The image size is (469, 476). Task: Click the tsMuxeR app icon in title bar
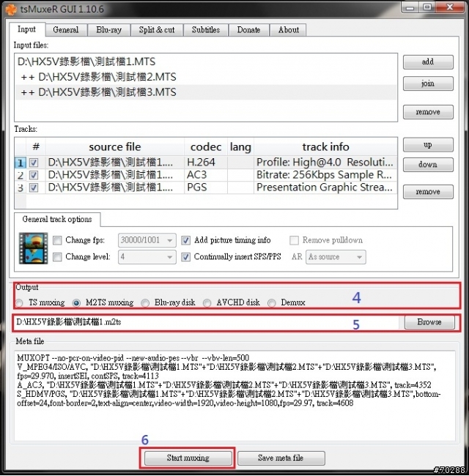tap(11, 9)
